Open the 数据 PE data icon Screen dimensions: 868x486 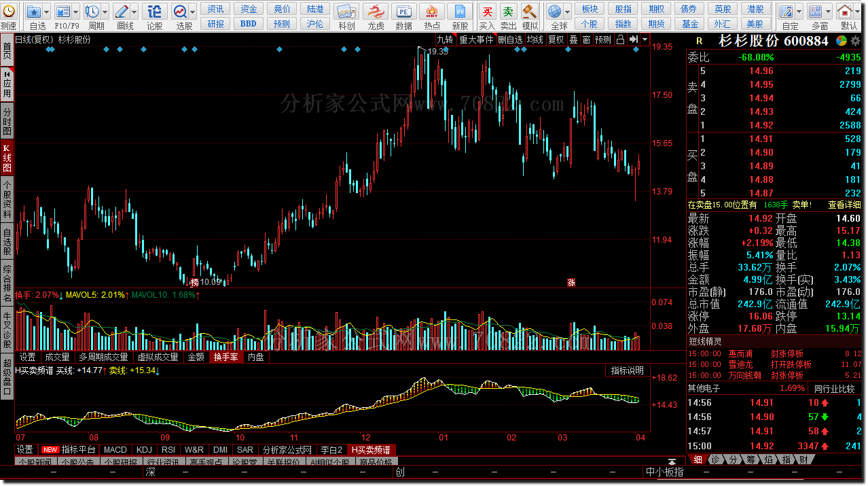pos(403,12)
